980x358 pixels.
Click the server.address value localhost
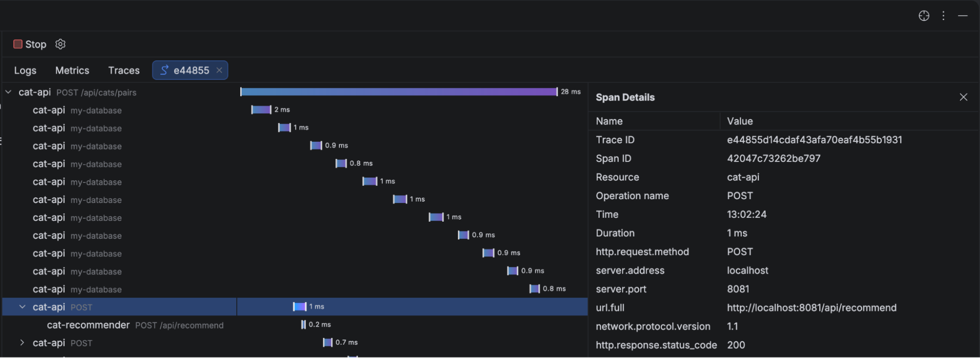[x=748, y=270]
